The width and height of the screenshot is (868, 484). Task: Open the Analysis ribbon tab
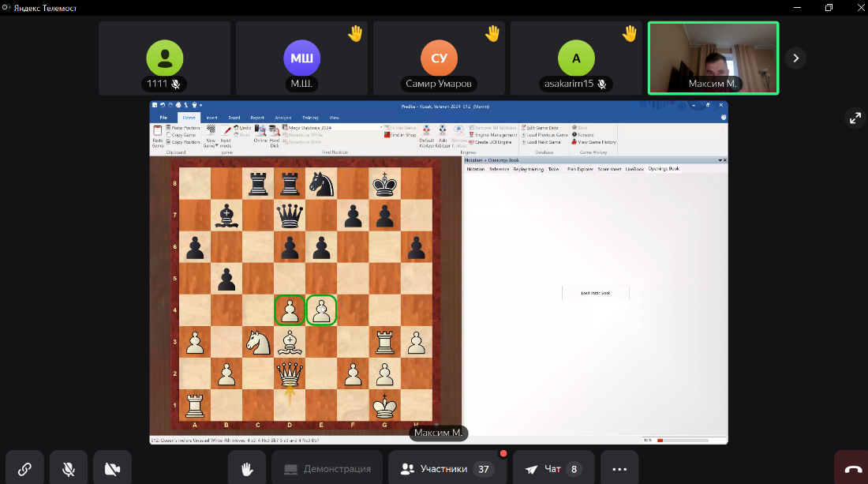point(282,118)
